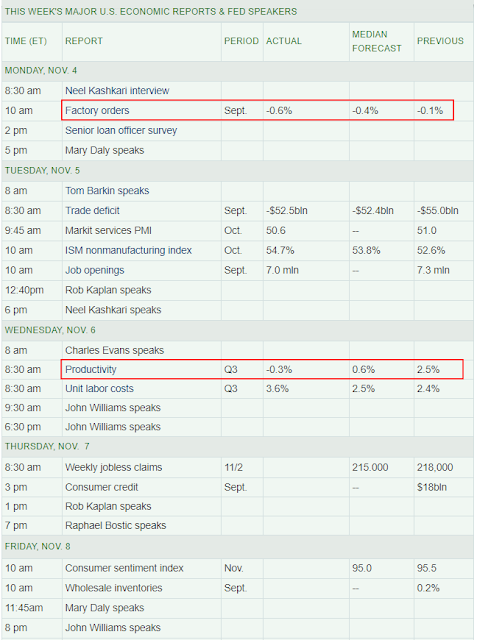Select John Williams speaks at 6:30 pm
This screenshot has height=640, width=477.
113,427
